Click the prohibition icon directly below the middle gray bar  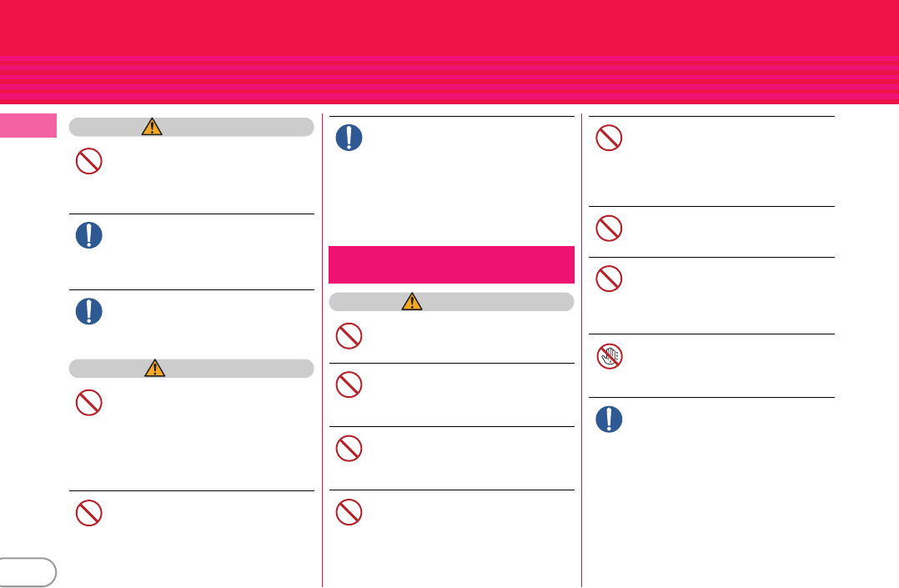tap(349, 335)
